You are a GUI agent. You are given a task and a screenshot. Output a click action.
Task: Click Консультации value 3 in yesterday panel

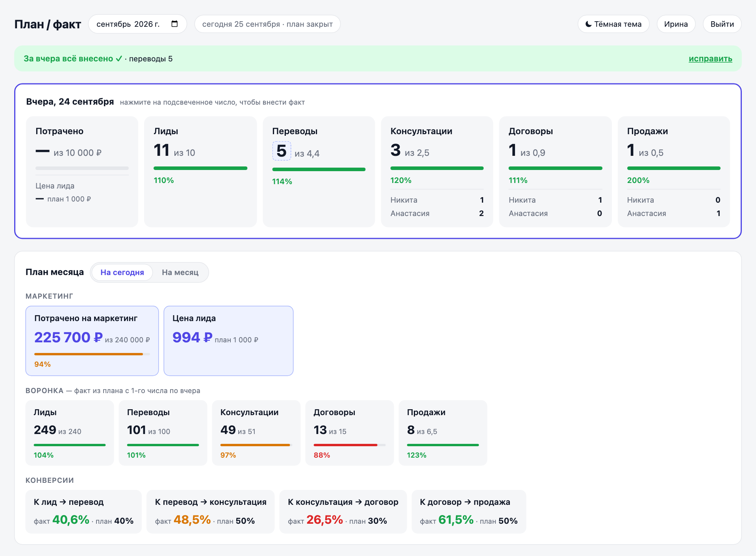click(395, 150)
